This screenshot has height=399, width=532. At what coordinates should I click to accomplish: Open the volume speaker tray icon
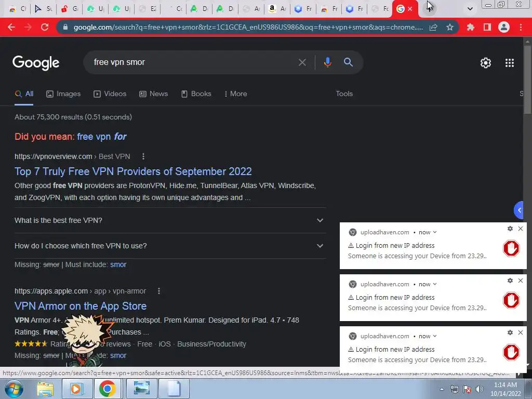tap(480, 389)
